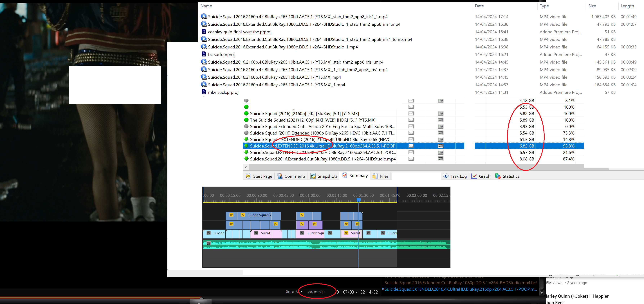644x304 pixels.
Task: Click the Premiere icon beside cosplay quin final youtube.prproj
Action: pos(204,32)
